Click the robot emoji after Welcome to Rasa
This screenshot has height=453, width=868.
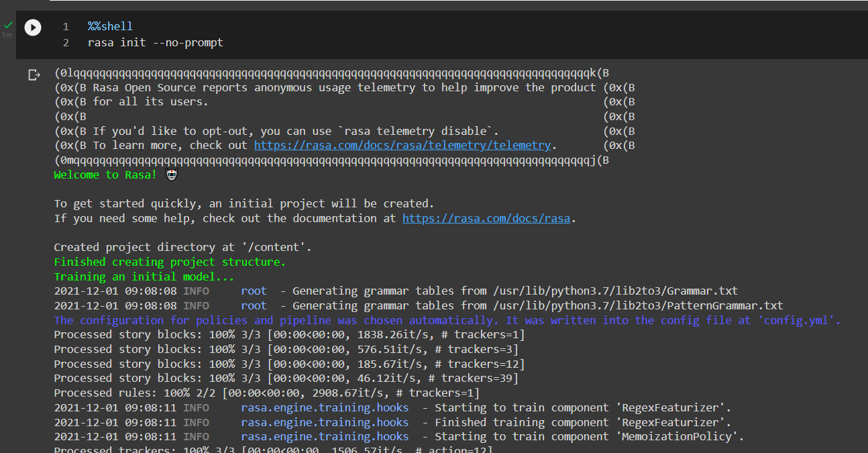point(172,174)
